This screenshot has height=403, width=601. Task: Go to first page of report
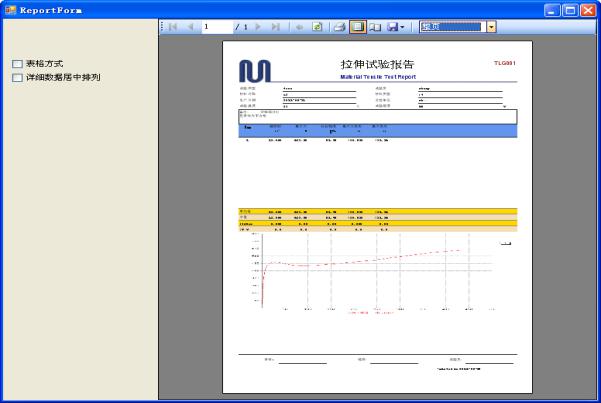[173, 27]
